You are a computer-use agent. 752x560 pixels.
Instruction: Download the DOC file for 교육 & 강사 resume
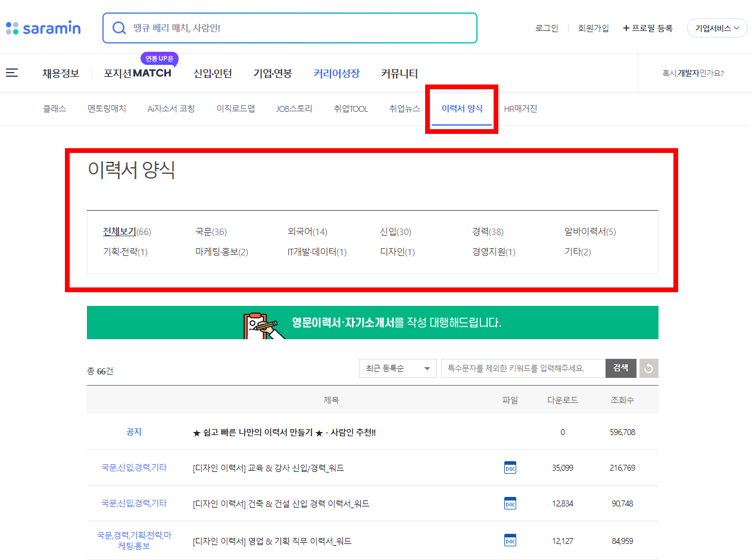click(x=510, y=468)
